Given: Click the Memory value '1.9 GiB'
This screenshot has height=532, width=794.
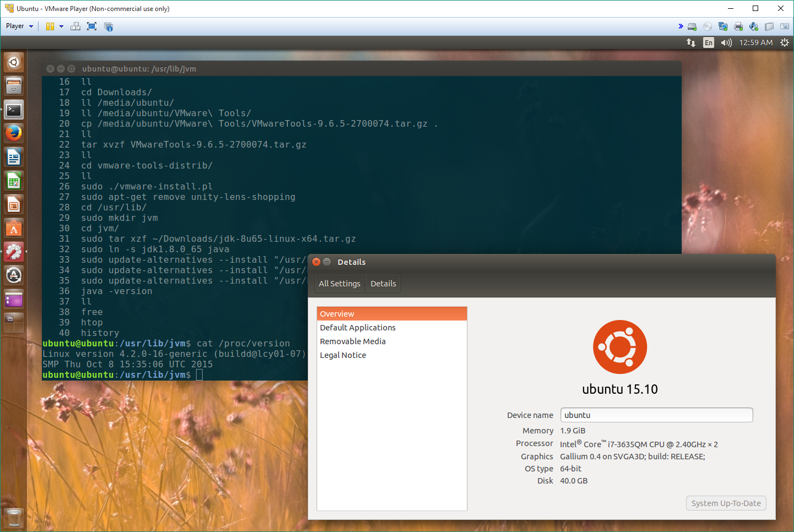Looking at the screenshot, I should pyautogui.click(x=573, y=431).
